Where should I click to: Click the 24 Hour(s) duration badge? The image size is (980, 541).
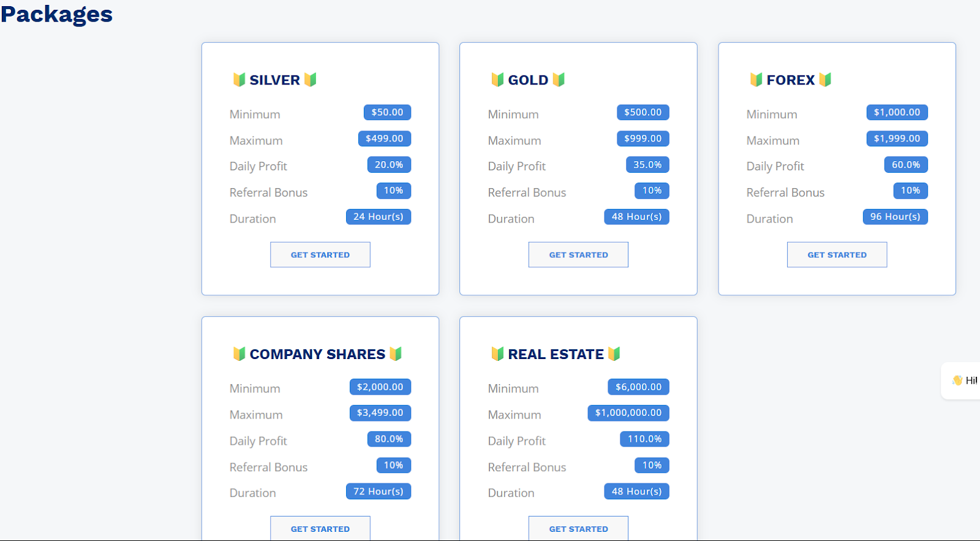(x=379, y=217)
